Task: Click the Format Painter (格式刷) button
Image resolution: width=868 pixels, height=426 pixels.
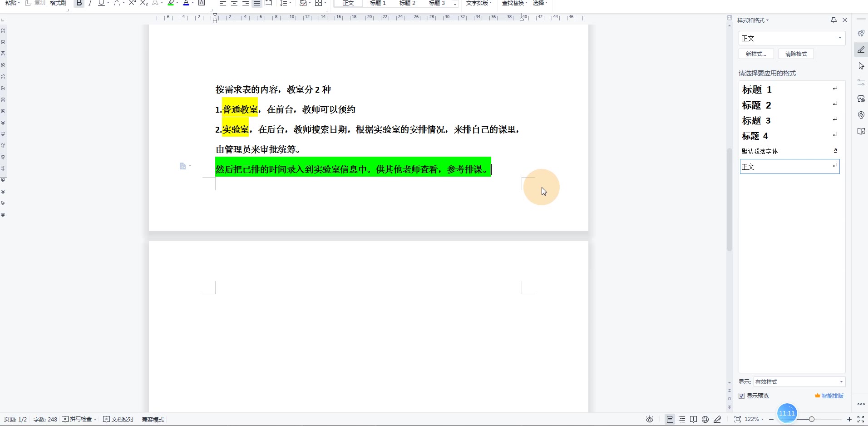Action: coord(58,3)
